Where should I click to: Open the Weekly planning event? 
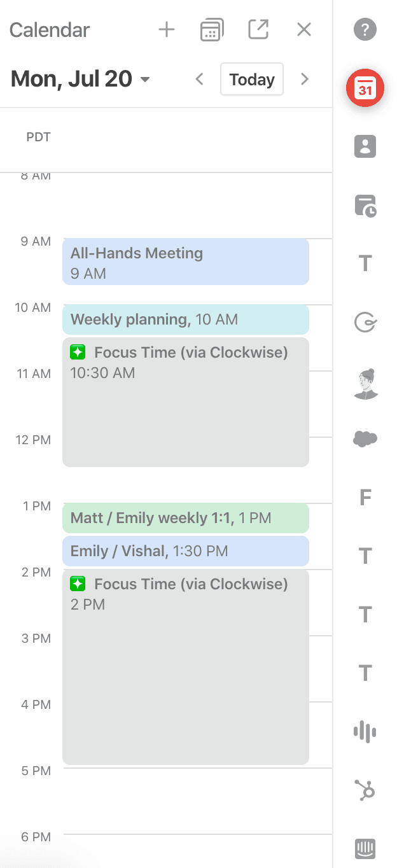186,319
